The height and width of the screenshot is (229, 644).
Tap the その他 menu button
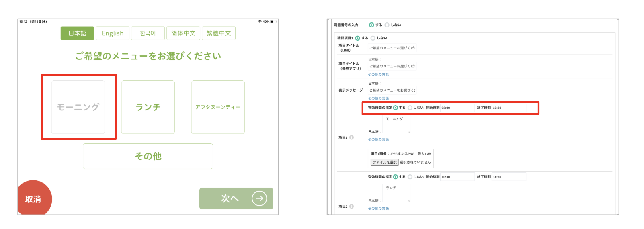[x=148, y=156]
